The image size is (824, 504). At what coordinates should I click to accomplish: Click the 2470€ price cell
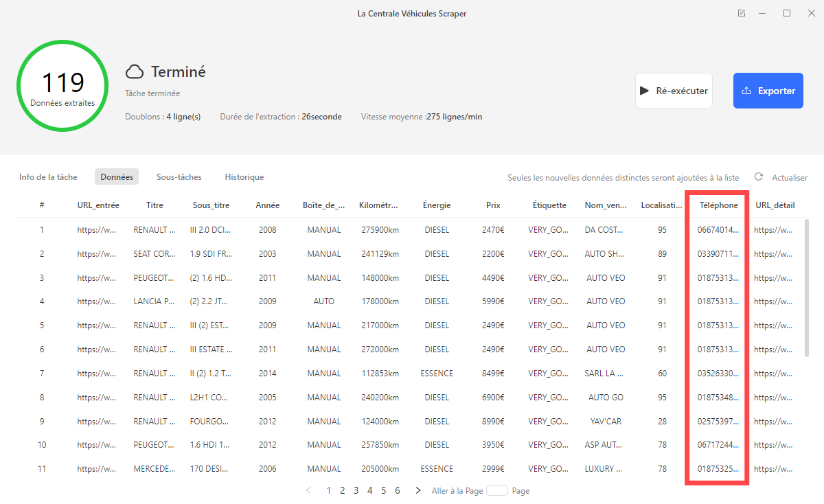(x=493, y=230)
